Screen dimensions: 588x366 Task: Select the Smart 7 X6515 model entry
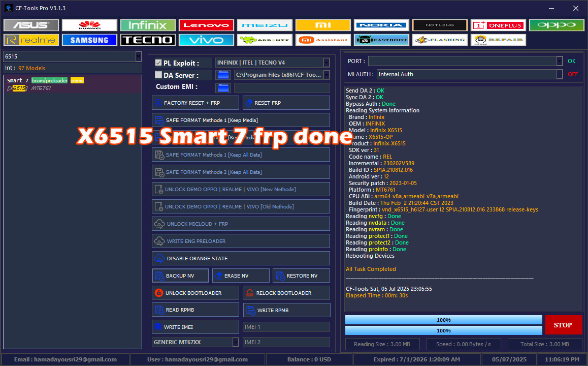[x=73, y=84]
